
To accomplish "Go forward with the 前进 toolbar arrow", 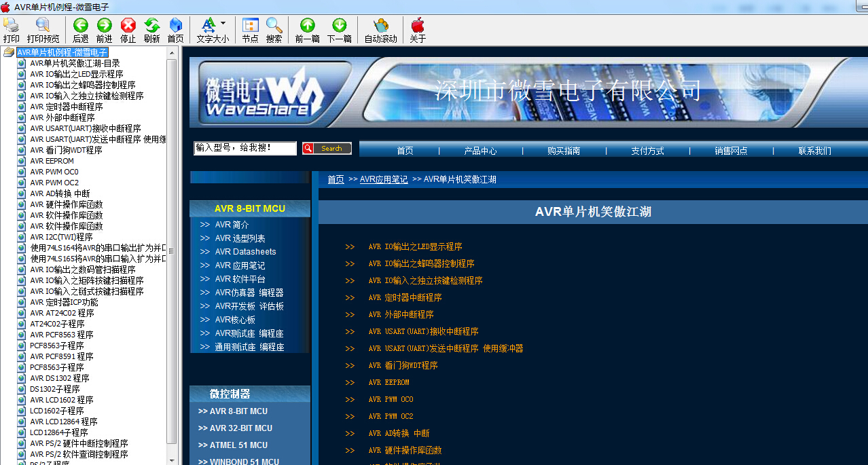I will point(105,25).
